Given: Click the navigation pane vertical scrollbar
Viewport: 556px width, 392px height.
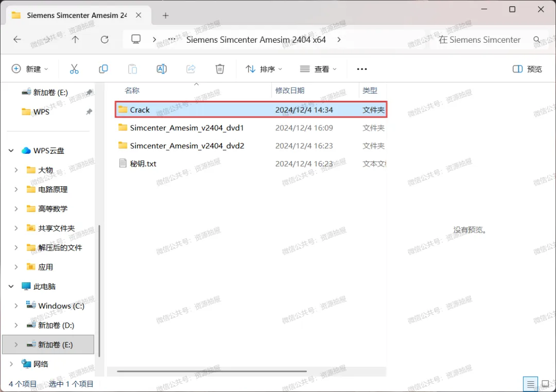Looking at the screenshot, I should 99,291.
